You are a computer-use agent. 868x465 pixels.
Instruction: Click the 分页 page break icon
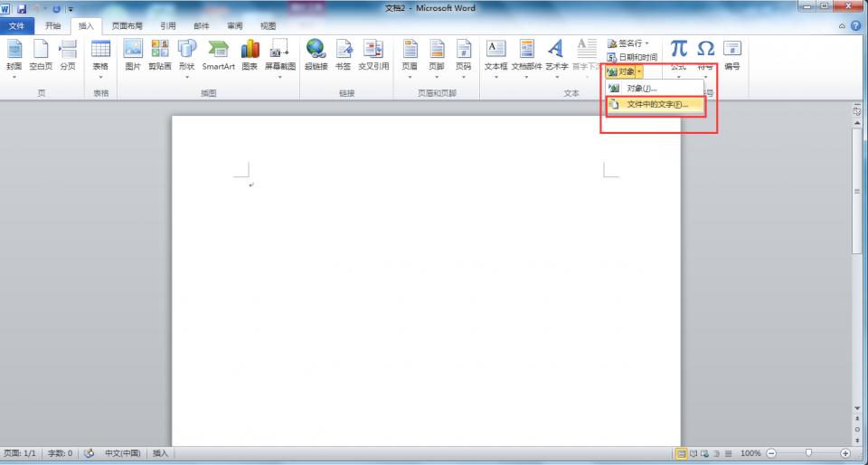68,54
